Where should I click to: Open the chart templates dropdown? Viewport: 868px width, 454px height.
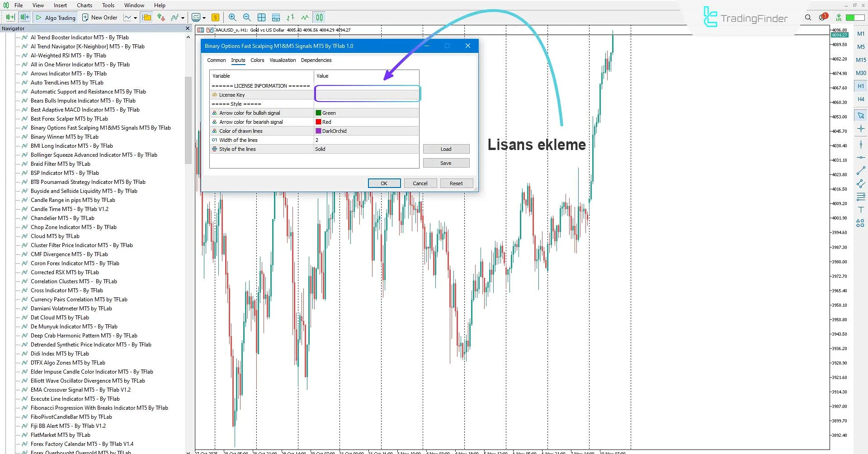point(204,17)
